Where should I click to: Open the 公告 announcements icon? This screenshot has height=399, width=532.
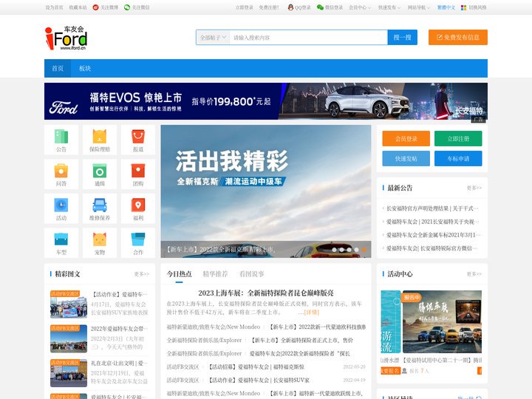pyautogui.click(x=61, y=137)
